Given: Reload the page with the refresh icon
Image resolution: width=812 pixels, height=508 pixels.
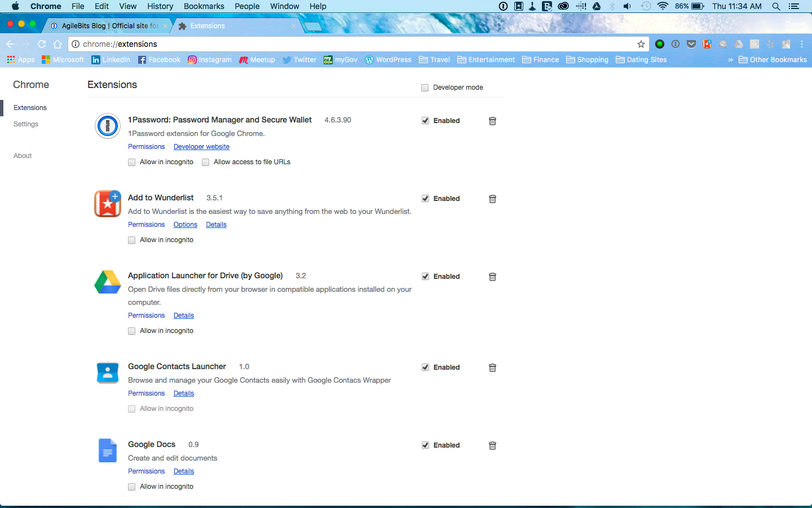Looking at the screenshot, I should coord(42,44).
